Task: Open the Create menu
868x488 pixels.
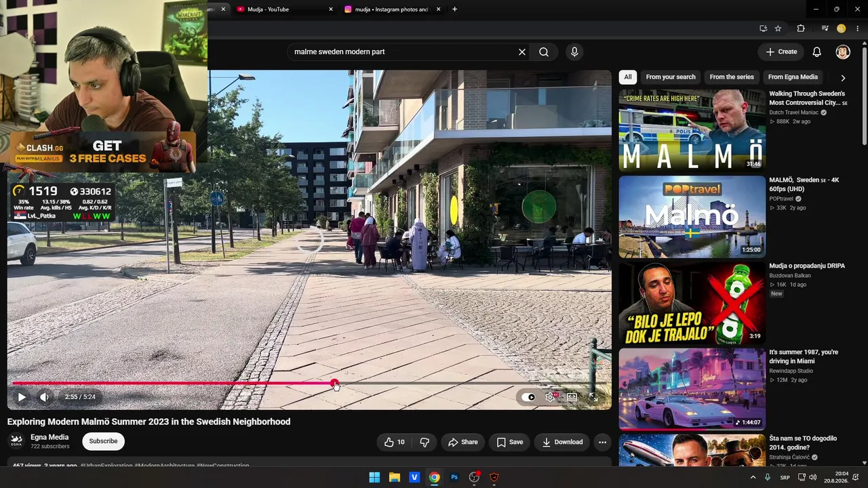Action: click(781, 52)
